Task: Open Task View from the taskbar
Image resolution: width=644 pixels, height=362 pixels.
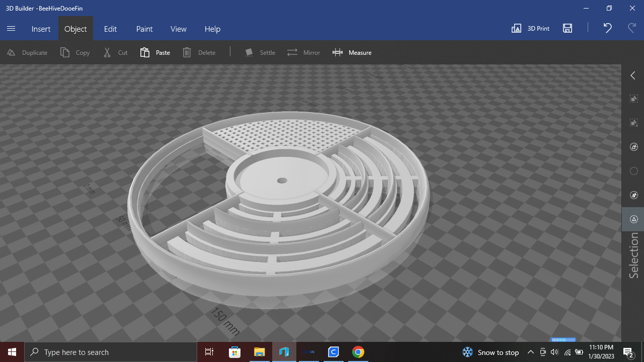Action: (x=209, y=352)
